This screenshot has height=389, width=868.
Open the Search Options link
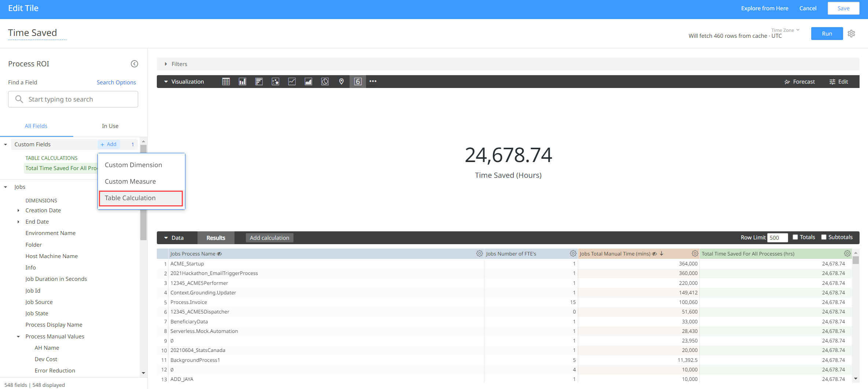(x=116, y=82)
